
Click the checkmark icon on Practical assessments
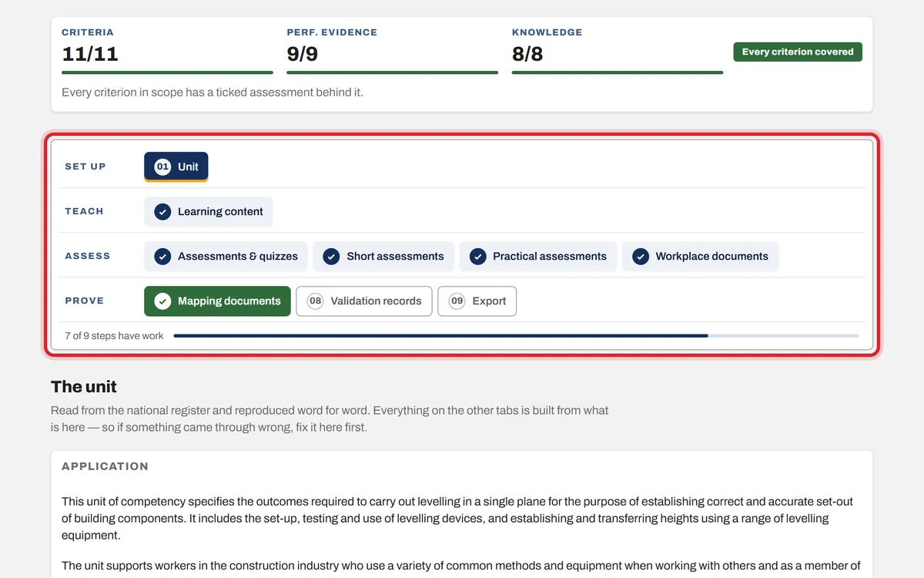click(x=477, y=256)
